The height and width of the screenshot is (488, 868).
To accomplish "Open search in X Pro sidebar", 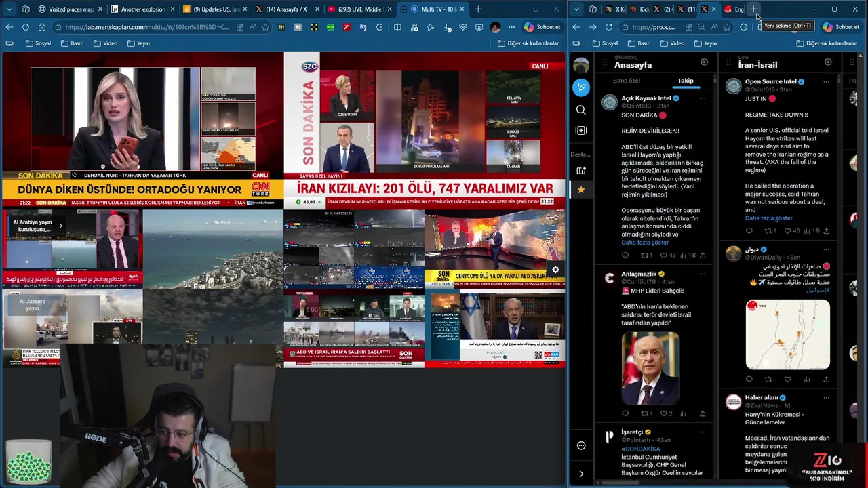I will [x=581, y=110].
